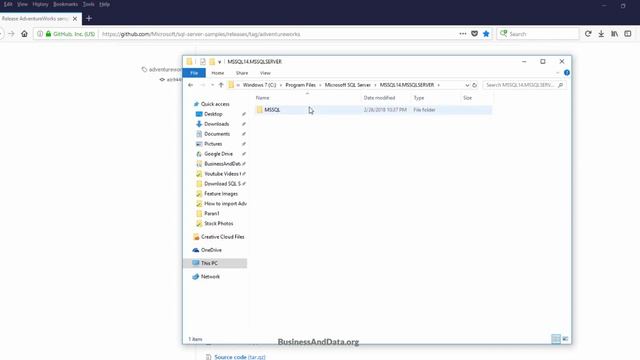Select Pictures in Quick access
The height and width of the screenshot is (360, 640).
point(213,144)
